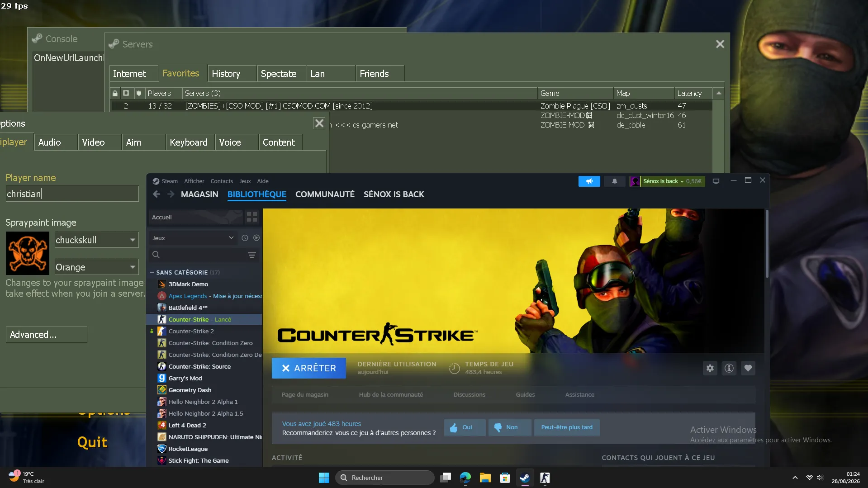This screenshot has height=488, width=868.
Task: Select CSOMOD.COM zombie server row
Action: [x=411, y=106]
